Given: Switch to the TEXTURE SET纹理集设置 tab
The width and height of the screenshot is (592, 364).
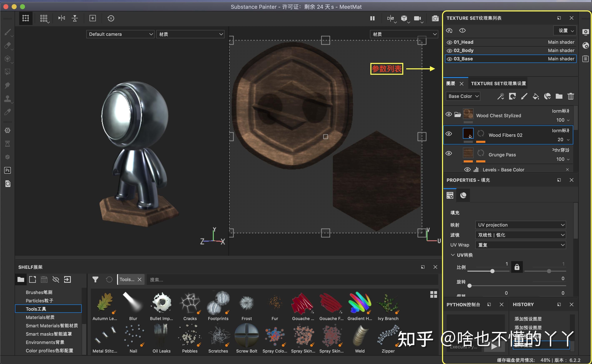Looking at the screenshot, I should (498, 83).
